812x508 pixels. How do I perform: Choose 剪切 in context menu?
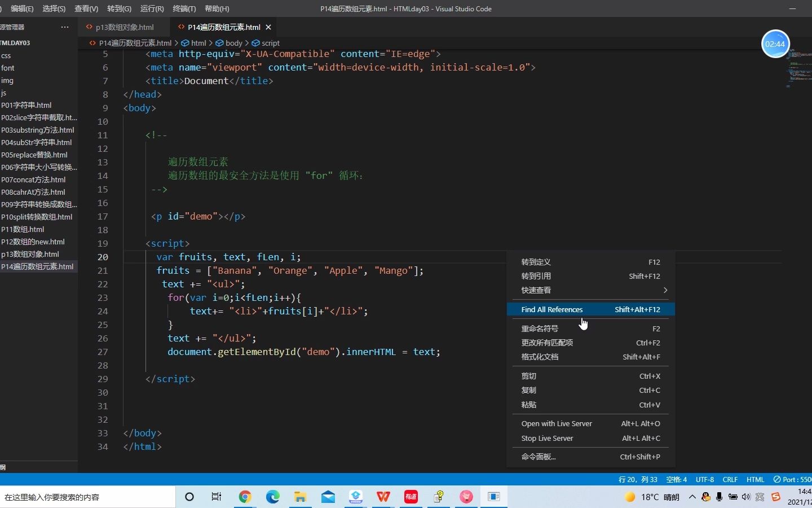point(590,376)
